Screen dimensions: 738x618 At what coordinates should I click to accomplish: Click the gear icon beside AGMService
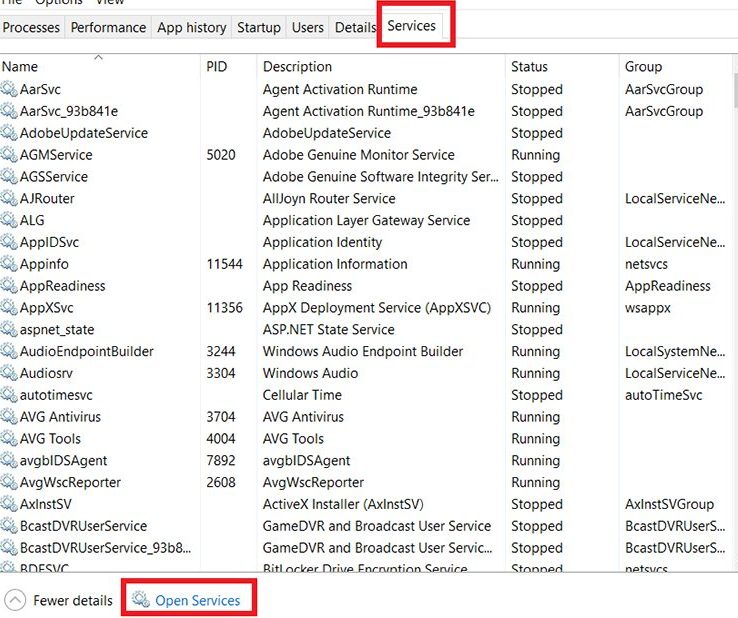[9, 154]
